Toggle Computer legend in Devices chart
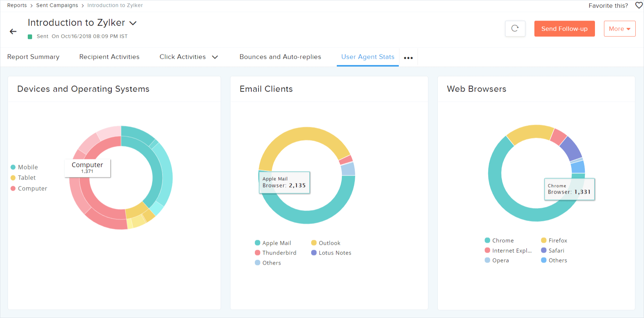Viewport: 644px width, 318px height. pyautogui.click(x=29, y=188)
